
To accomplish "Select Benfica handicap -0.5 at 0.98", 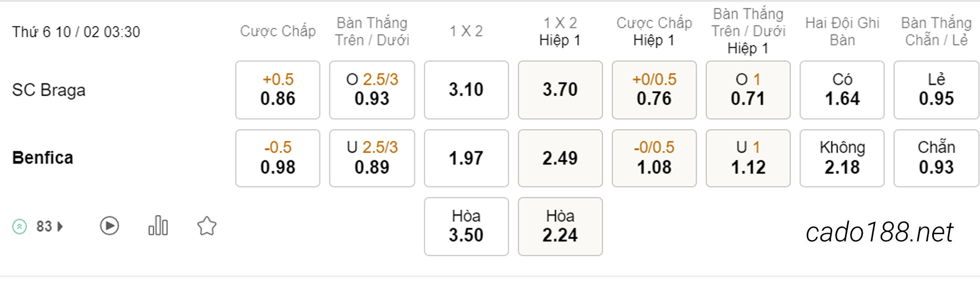I will tap(278, 158).
